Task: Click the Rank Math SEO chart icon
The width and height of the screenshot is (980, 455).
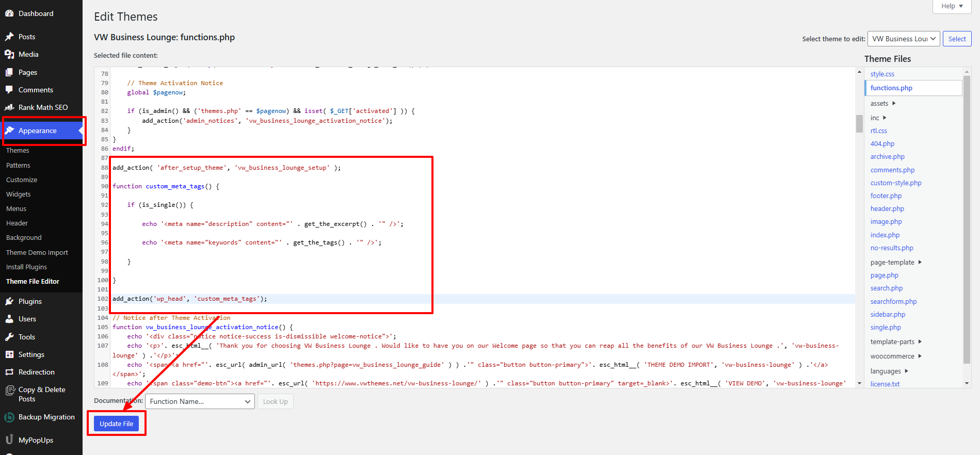Action: (9, 107)
